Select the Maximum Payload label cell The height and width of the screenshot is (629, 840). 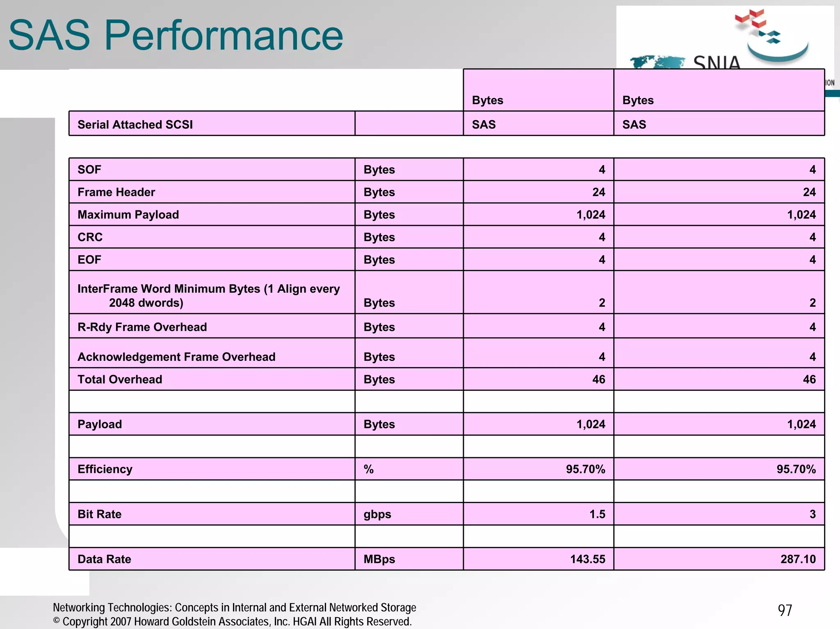click(128, 214)
